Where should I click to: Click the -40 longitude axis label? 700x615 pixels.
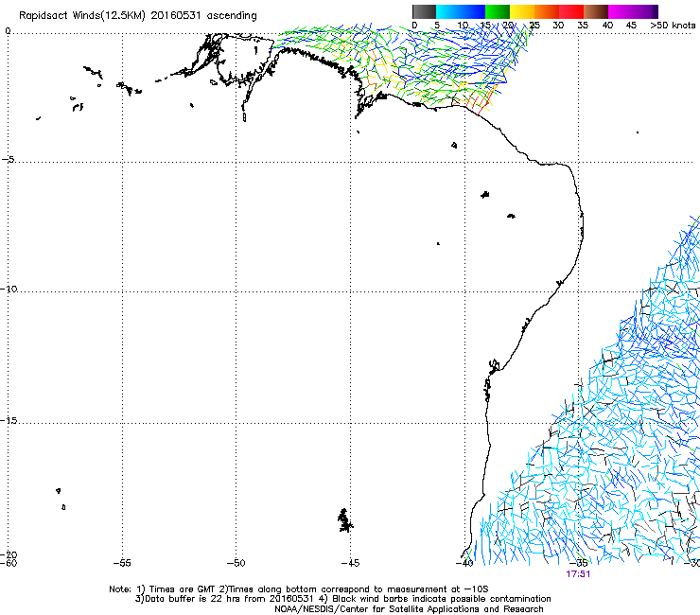coord(464,563)
